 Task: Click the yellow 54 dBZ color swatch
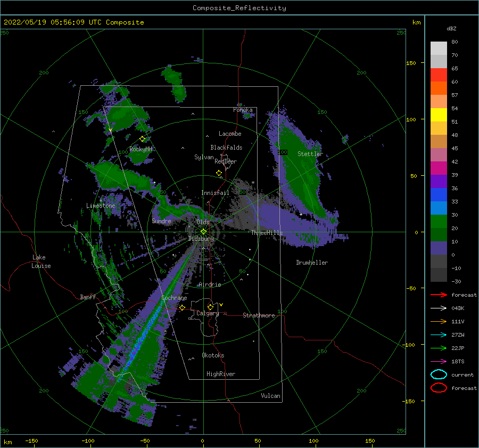439,115
